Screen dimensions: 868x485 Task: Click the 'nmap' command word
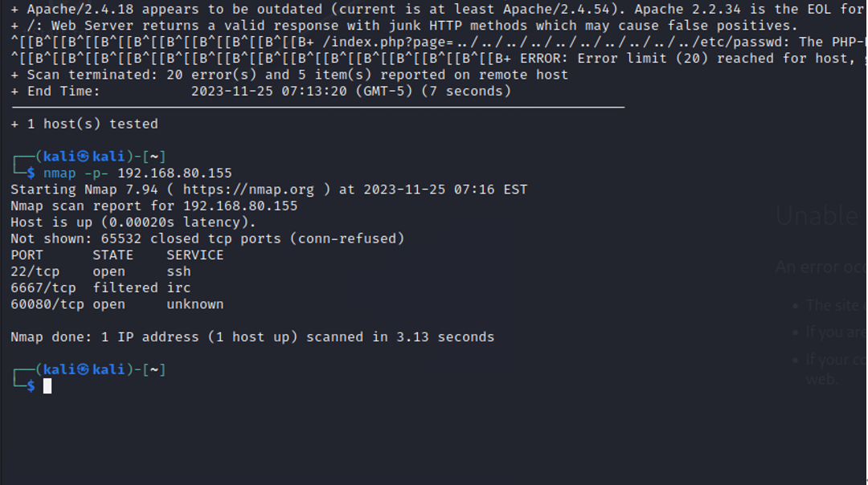[59, 173]
